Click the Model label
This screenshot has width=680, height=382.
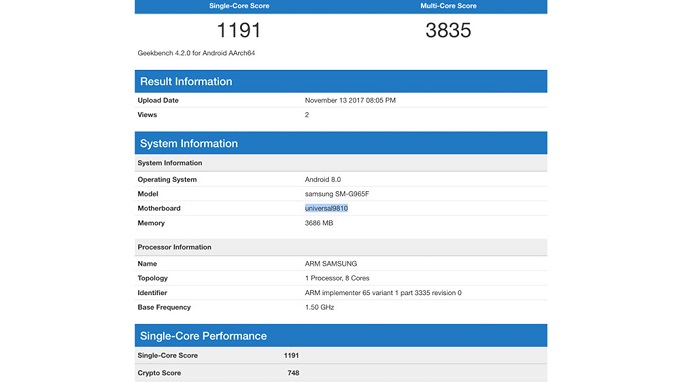147,194
